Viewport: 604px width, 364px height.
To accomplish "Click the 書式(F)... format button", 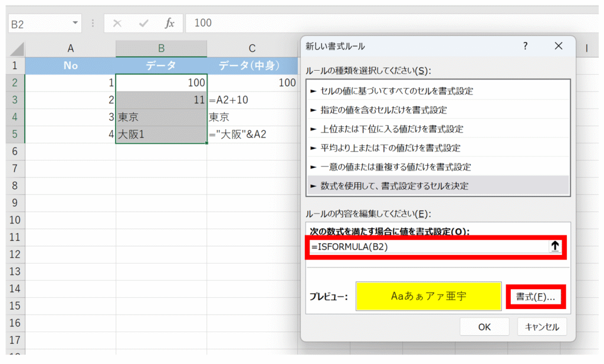I will point(535,297).
